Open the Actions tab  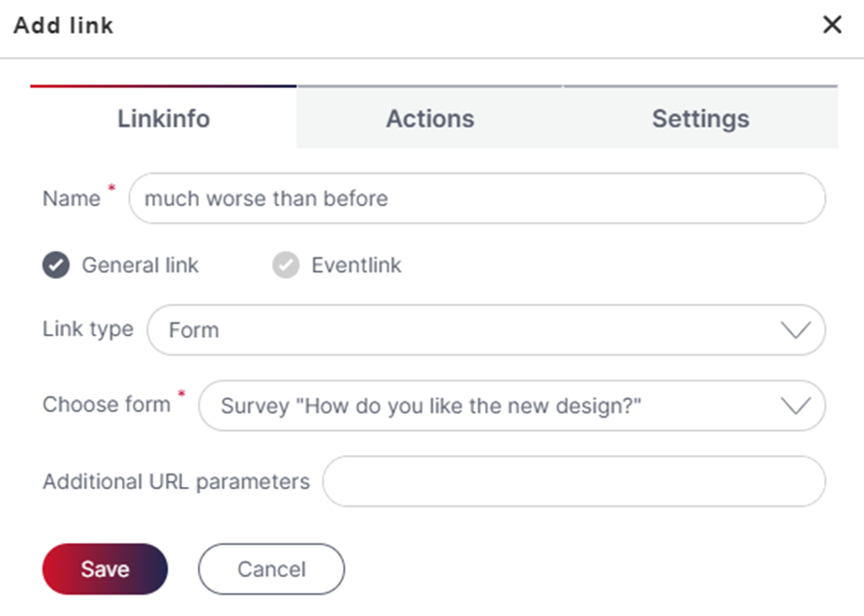tap(430, 117)
